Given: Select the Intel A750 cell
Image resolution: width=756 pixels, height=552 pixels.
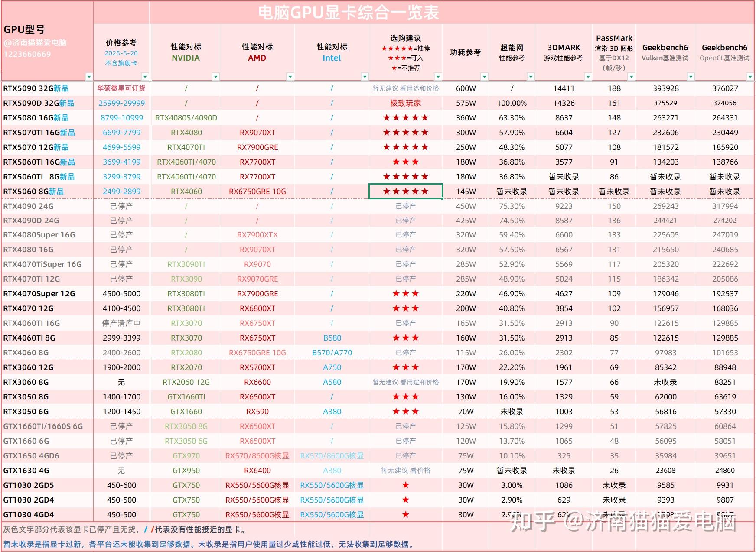Looking at the screenshot, I should point(332,367).
